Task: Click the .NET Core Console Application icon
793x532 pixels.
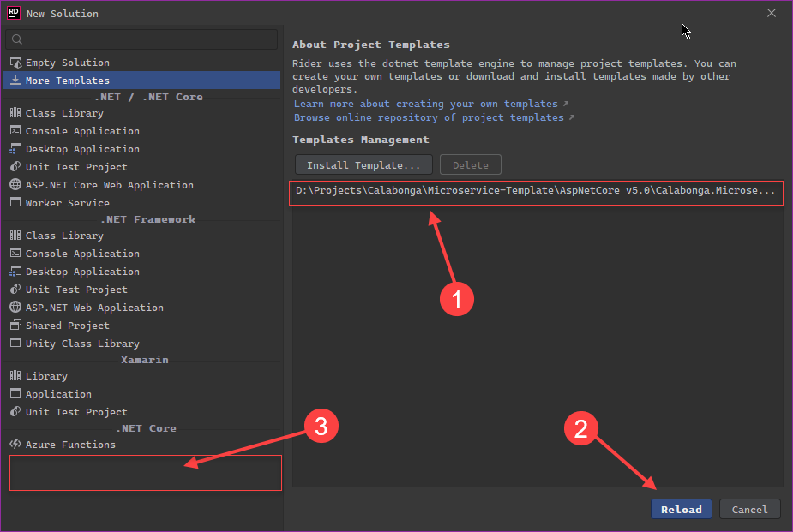Action: coord(15,131)
